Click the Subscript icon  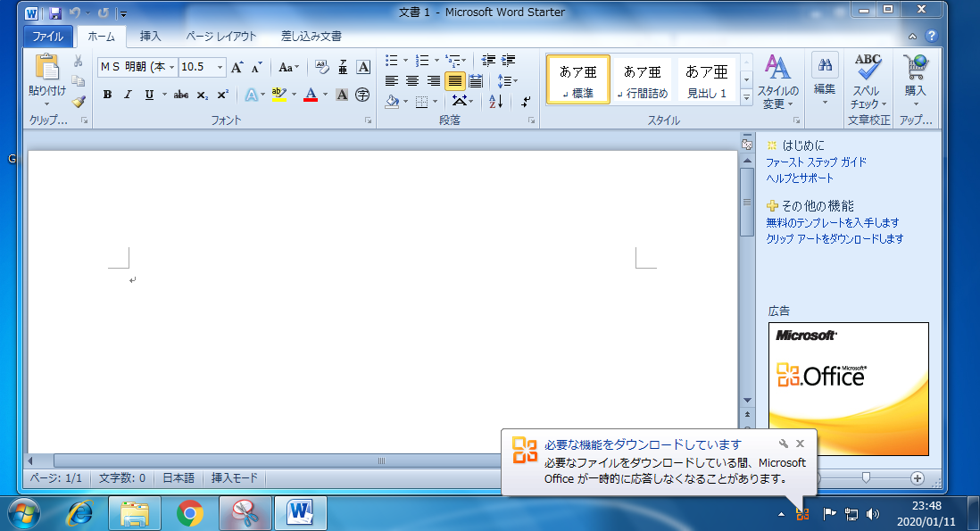[x=202, y=95]
